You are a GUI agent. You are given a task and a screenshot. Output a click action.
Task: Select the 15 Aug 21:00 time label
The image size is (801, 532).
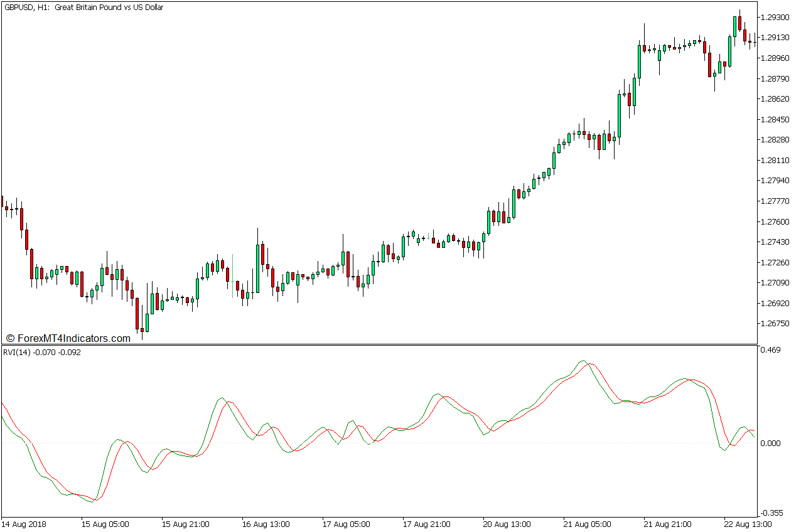click(185, 524)
